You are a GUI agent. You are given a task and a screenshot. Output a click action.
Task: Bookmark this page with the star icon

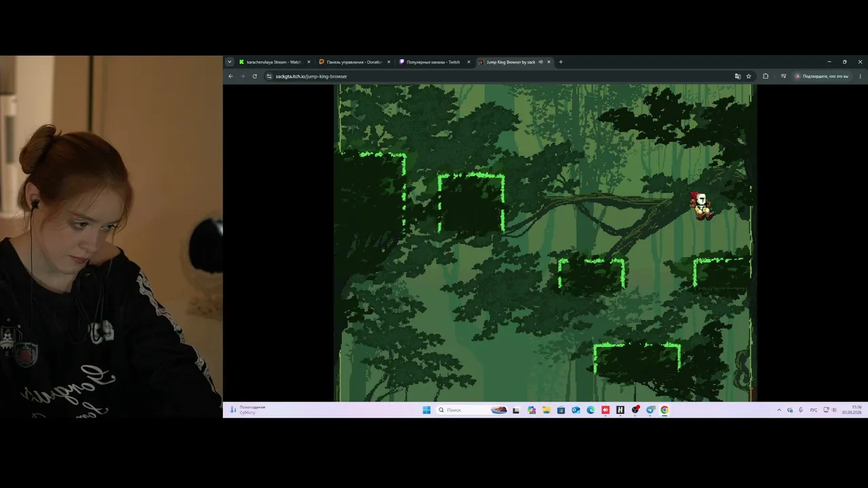coord(749,76)
